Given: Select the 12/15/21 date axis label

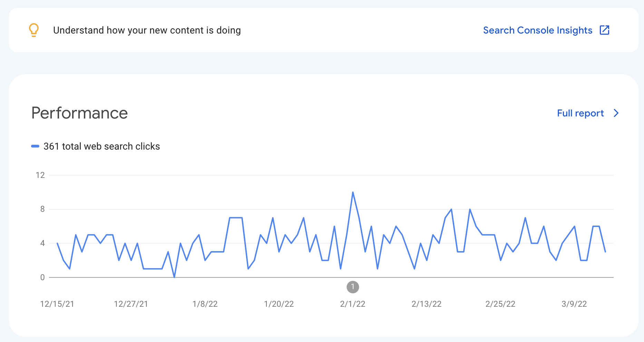Looking at the screenshot, I should [x=57, y=304].
